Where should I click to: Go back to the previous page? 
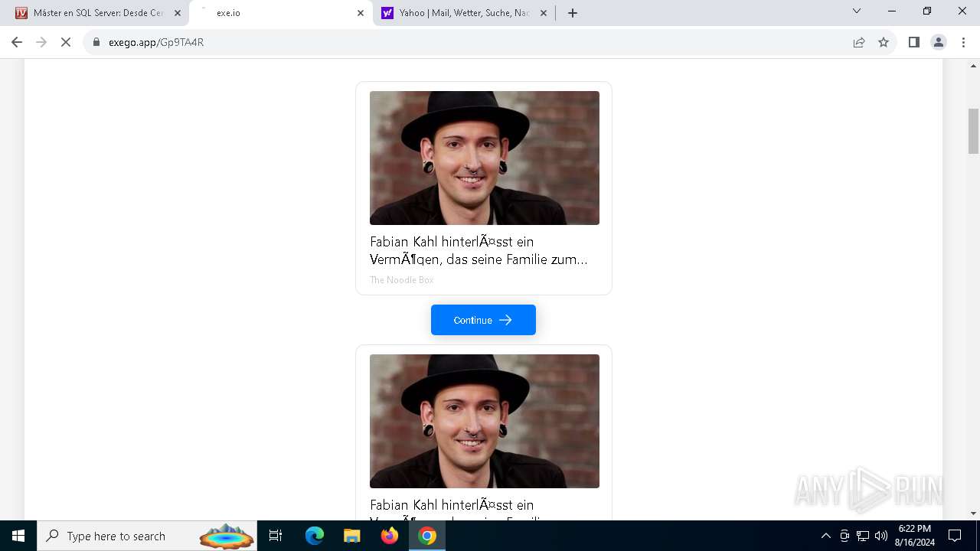tap(17, 42)
